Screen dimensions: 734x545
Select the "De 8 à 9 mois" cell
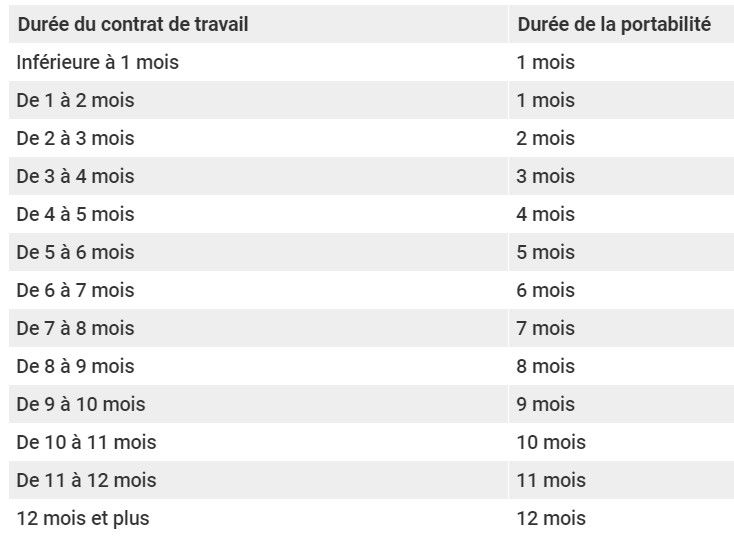click(x=75, y=367)
